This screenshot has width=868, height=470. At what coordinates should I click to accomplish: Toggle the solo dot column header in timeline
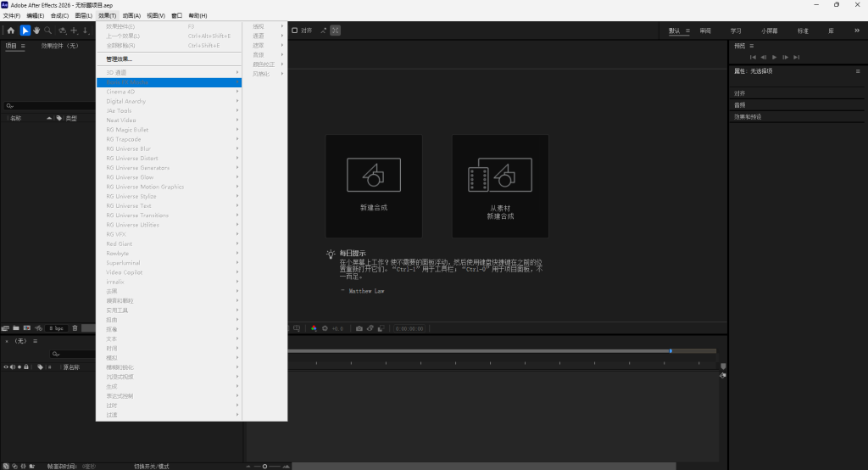click(19, 366)
